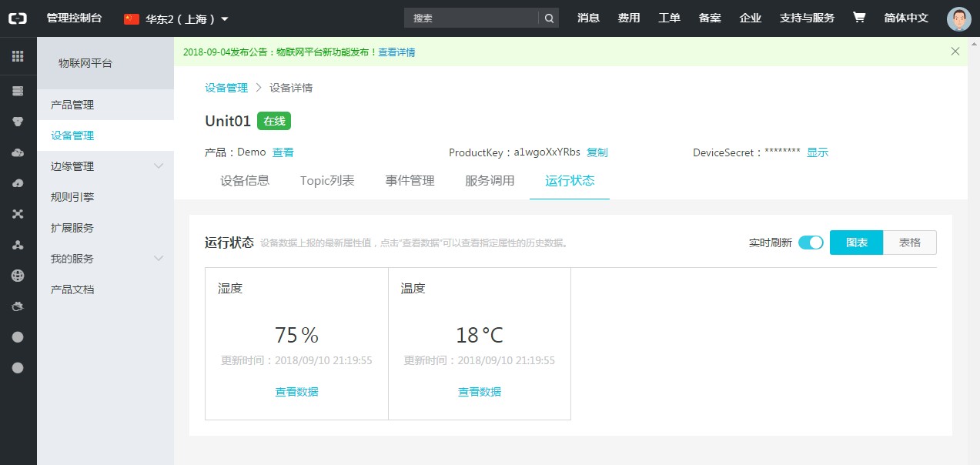Click 设备管理 breadcrumb link
Viewport: 980px width, 465px height.
(226, 88)
